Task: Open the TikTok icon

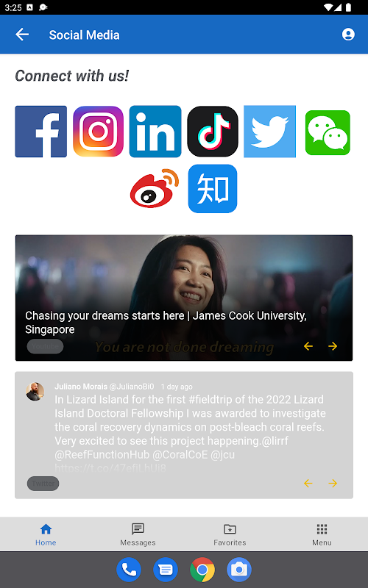Action: pyautogui.click(x=213, y=132)
